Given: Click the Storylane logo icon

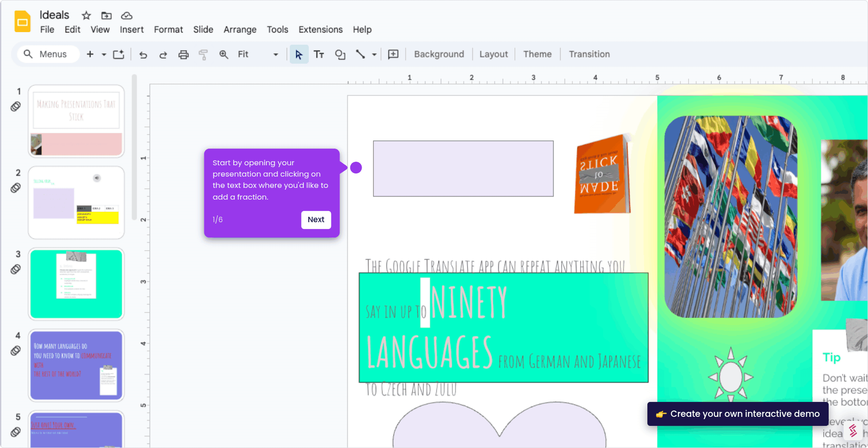Looking at the screenshot, I should coord(854,431).
